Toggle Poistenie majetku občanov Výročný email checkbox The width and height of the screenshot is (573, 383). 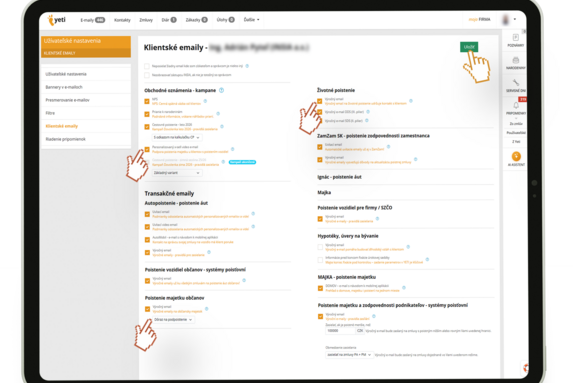(x=147, y=309)
